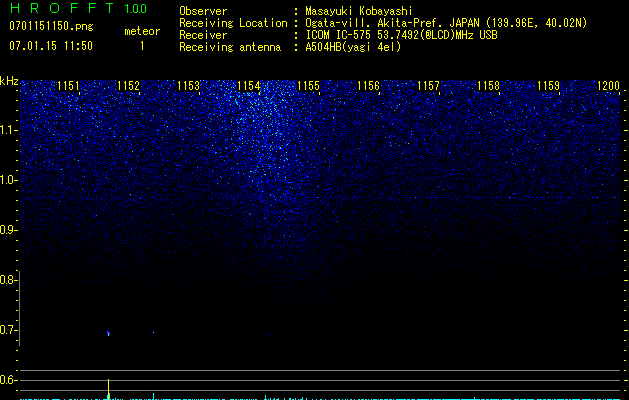Click the ICOM IC-575 receiver details

tap(401, 35)
